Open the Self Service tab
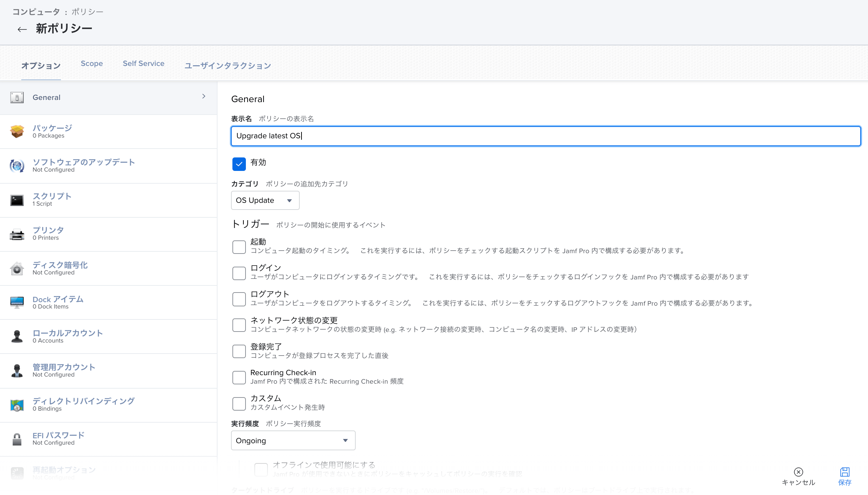868x495 pixels. point(143,63)
